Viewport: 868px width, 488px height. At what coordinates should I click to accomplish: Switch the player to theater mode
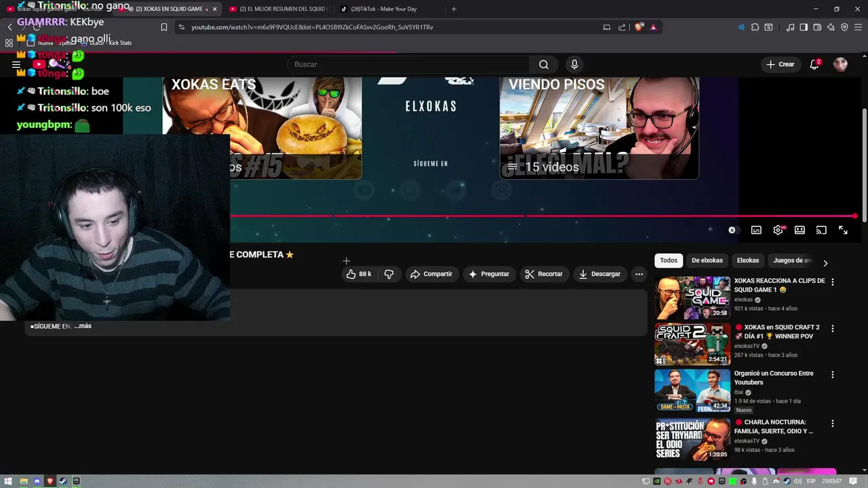coord(800,230)
